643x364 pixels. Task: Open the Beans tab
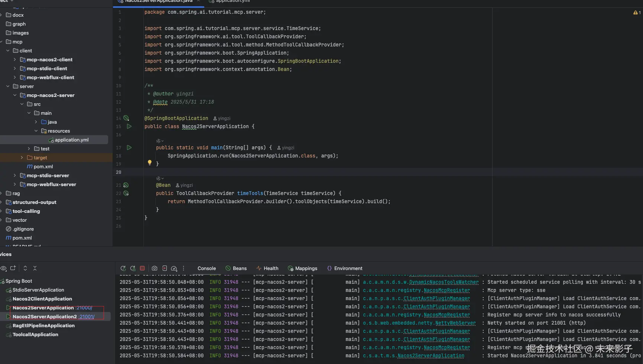236,268
